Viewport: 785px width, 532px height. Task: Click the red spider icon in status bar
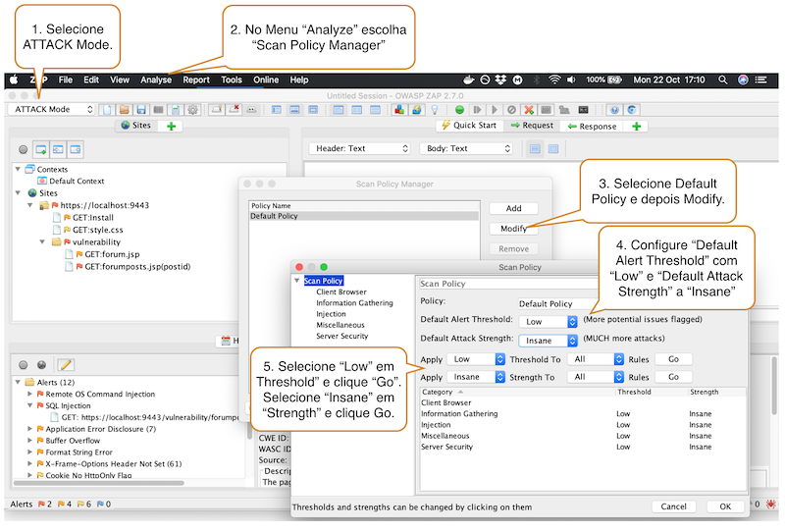(771, 504)
